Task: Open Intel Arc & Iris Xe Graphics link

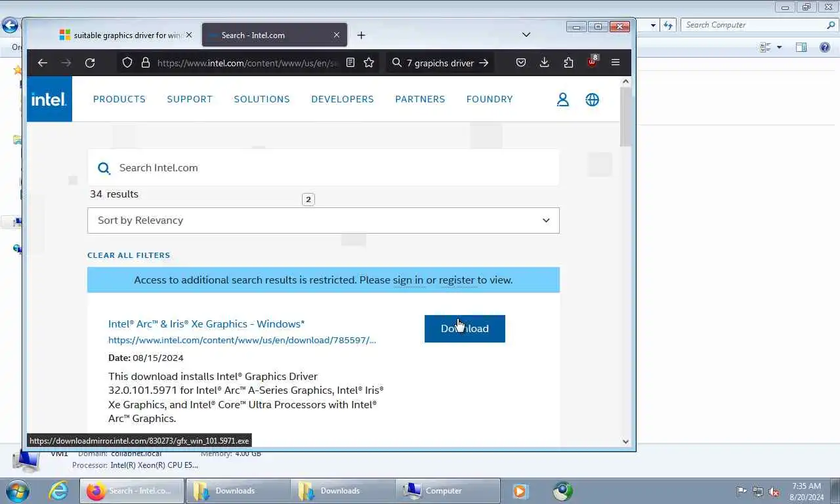Action: tap(206, 324)
